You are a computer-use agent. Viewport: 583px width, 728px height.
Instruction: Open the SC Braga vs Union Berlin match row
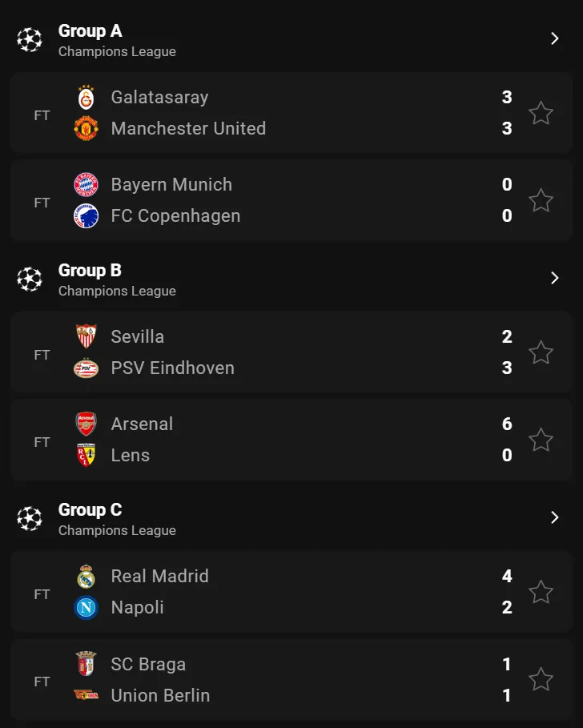coord(291,680)
